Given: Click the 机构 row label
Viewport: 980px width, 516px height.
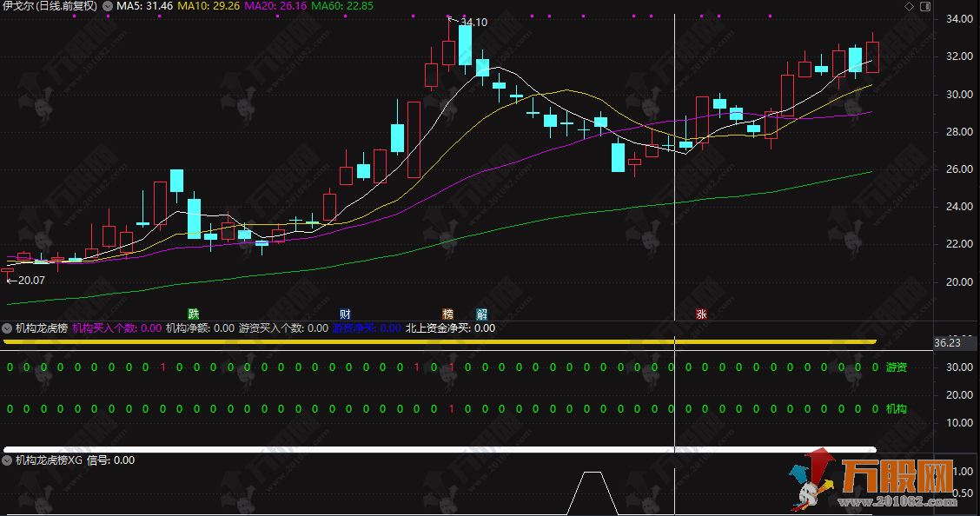Looking at the screenshot, I should tap(896, 408).
